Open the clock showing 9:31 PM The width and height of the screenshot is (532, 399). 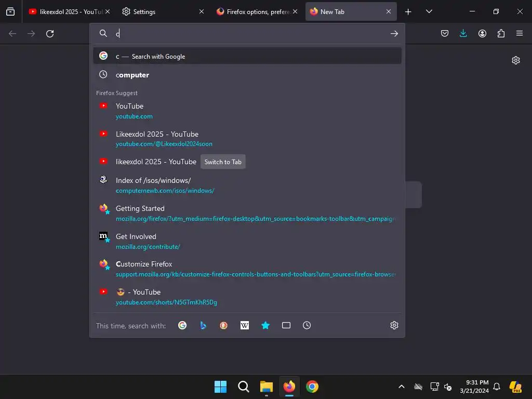(x=474, y=387)
